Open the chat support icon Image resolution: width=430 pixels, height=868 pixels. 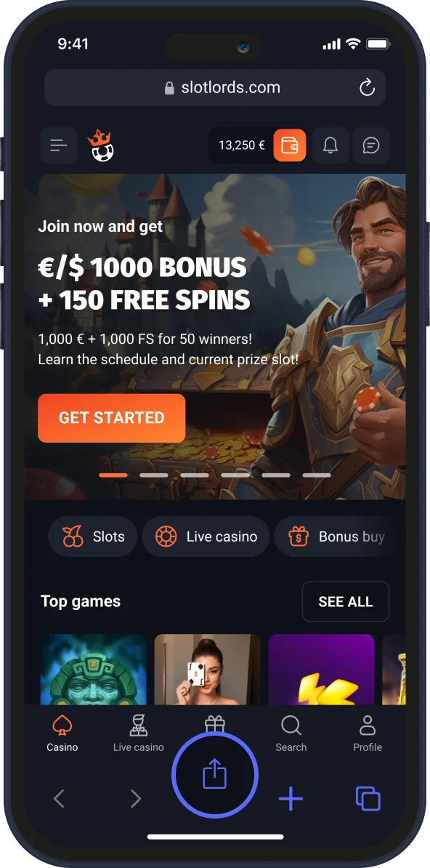370,145
